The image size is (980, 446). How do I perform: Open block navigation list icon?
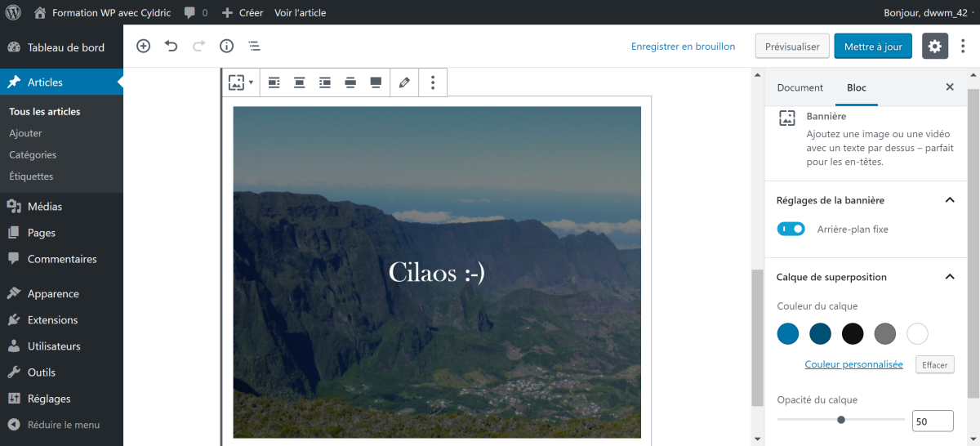(254, 47)
